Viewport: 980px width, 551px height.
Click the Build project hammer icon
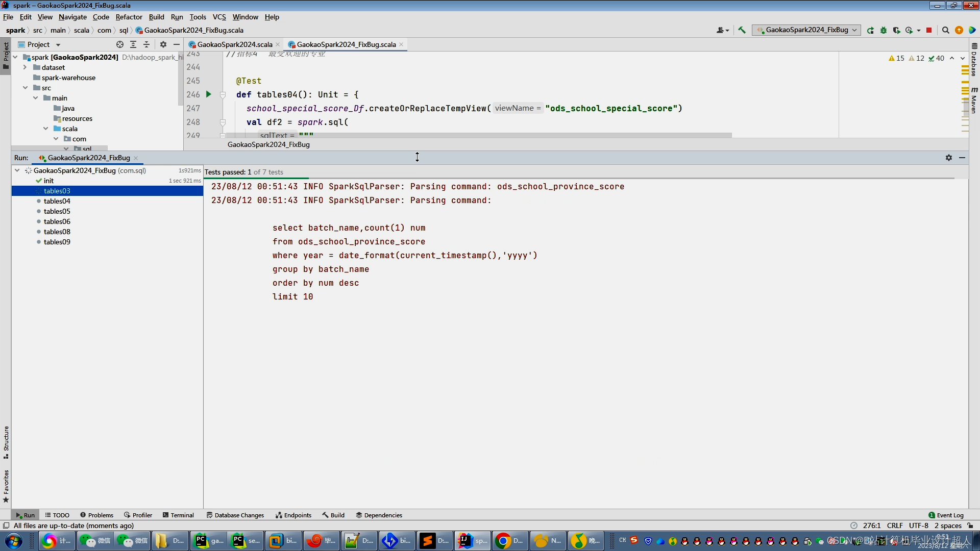(742, 30)
